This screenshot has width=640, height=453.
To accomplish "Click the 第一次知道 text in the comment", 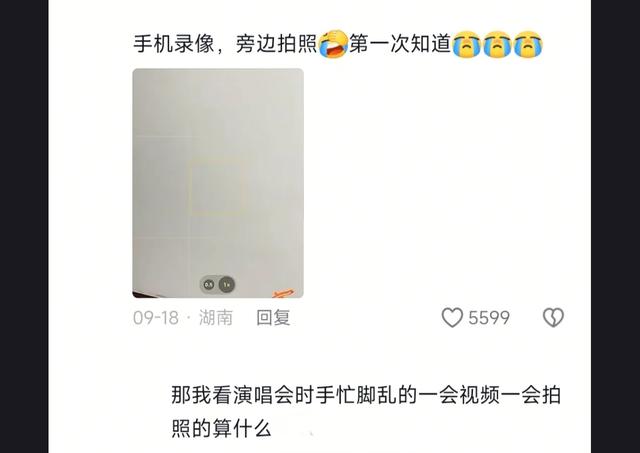I will [x=400, y=44].
